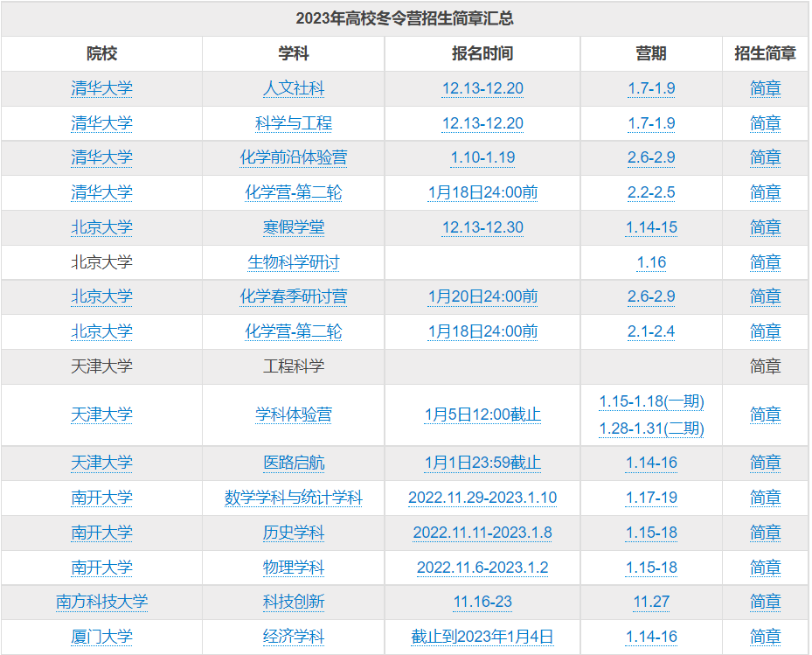Open 简章 link in 化学前沿体验营 row
Screen dimensions: 812x655
pyautogui.click(x=765, y=157)
